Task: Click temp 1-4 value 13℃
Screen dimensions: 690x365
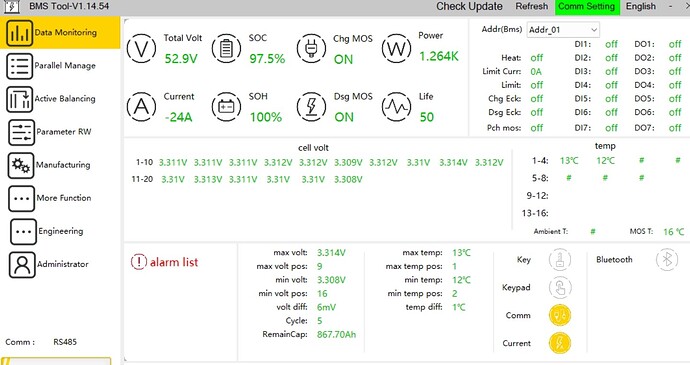Action: click(569, 161)
